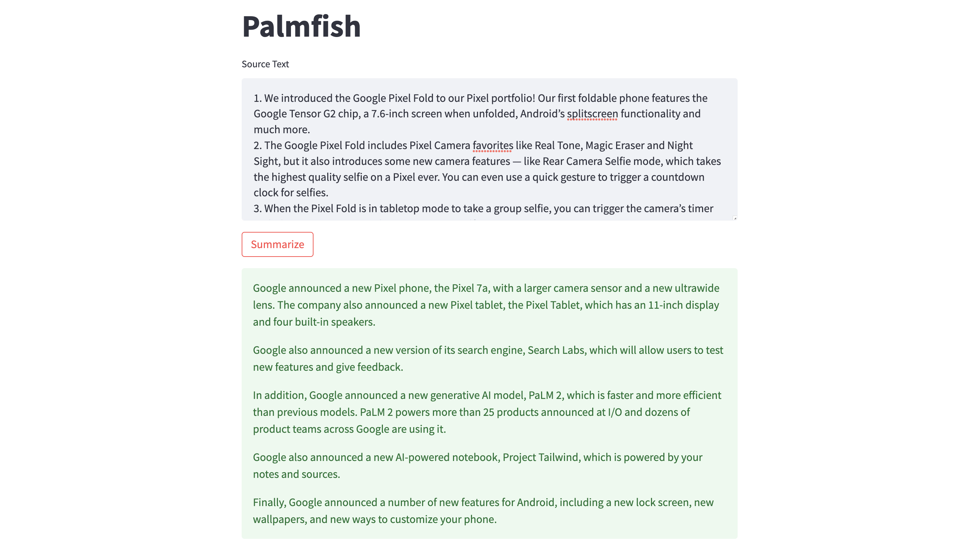Click the Project Tailwind summary paragraph
This screenshot has height=554, width=980.
(x=477, y=465)
